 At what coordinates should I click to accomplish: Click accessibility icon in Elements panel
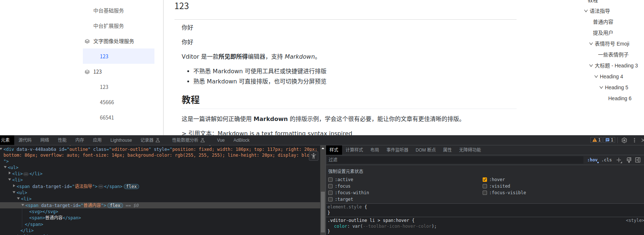314,156
